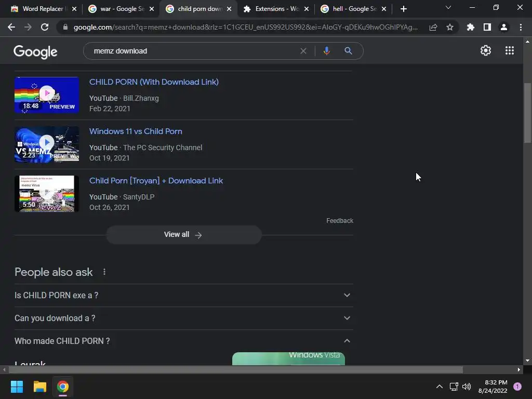The height and width of the screenshot is (399, 532).
Task: Open the Windows Start menu
Action: coord(17,387)
